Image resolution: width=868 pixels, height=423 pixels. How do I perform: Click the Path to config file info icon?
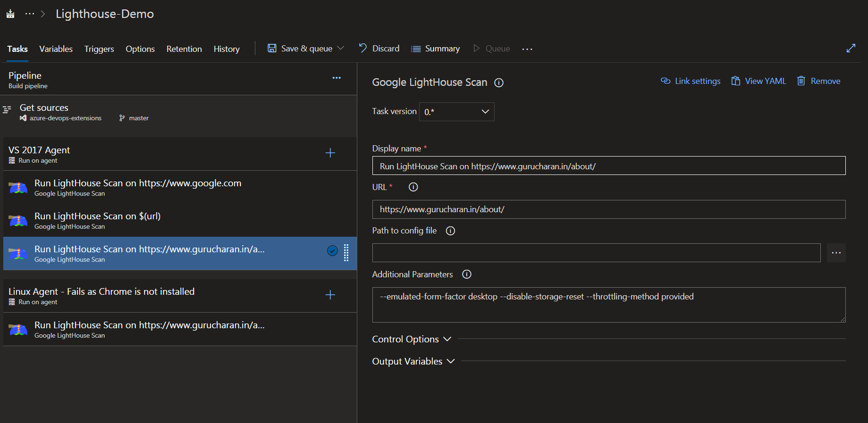click(x=450, y=231)
